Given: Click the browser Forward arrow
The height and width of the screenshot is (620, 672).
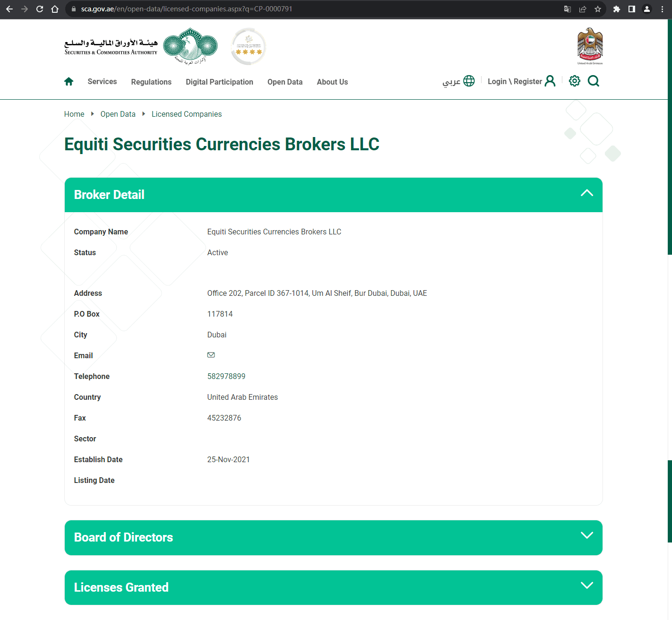Looking at the screenshot, I should 25,9.
